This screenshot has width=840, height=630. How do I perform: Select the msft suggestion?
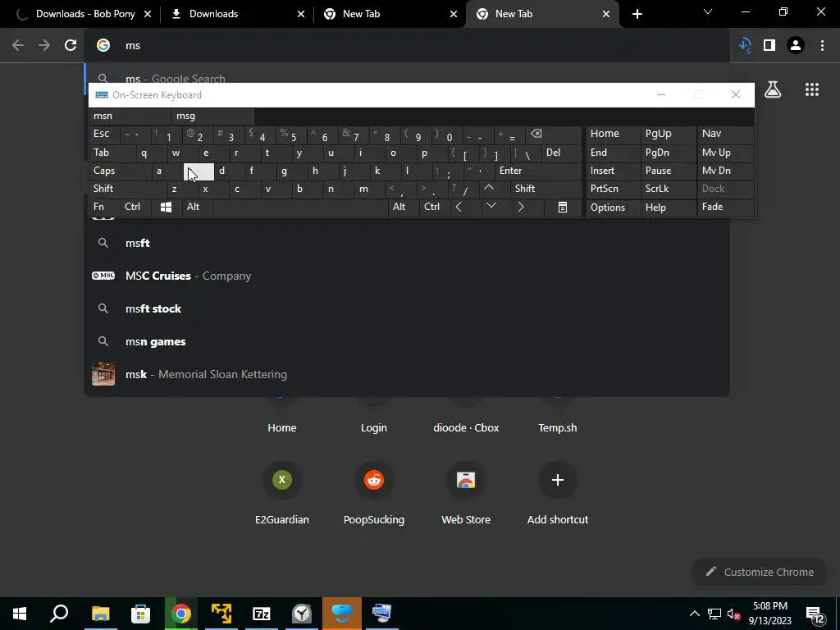coord(407,243)
